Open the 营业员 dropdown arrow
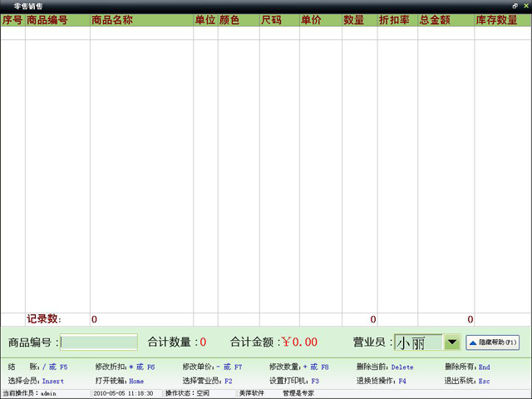The width and height of the screenshot is (532, 399). coord(452,342)
